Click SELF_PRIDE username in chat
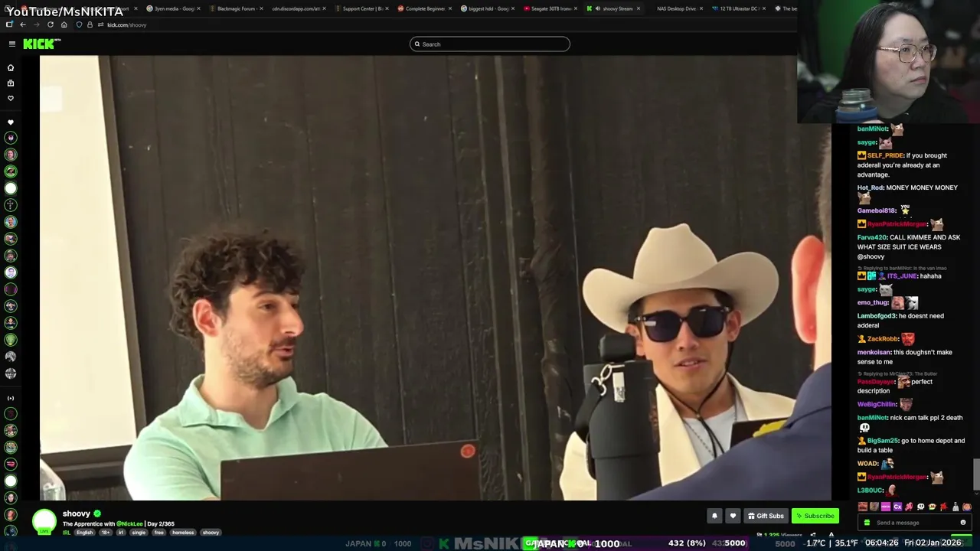Viewport: 980px width, 551px height. pos(885,155)
